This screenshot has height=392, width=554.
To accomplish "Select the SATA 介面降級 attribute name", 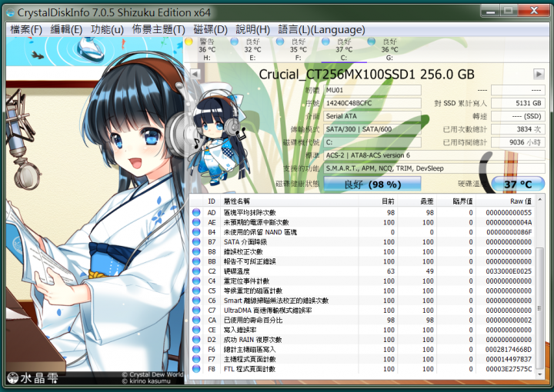I will 245,242.
